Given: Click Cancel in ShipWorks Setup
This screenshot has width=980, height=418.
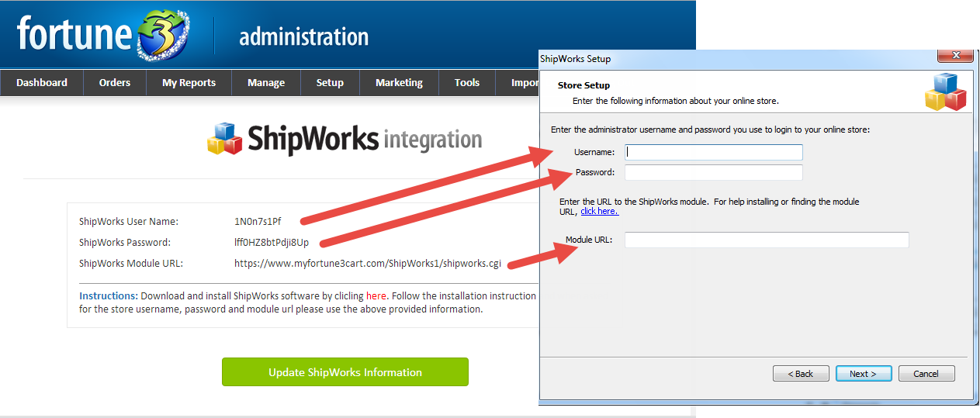Looking at the screenshot, I should coord(926,374).
